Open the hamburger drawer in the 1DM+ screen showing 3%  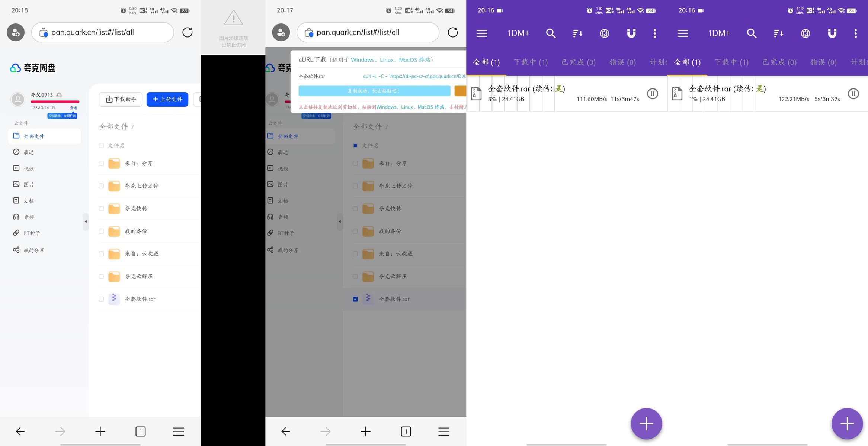tap(482, 33)
